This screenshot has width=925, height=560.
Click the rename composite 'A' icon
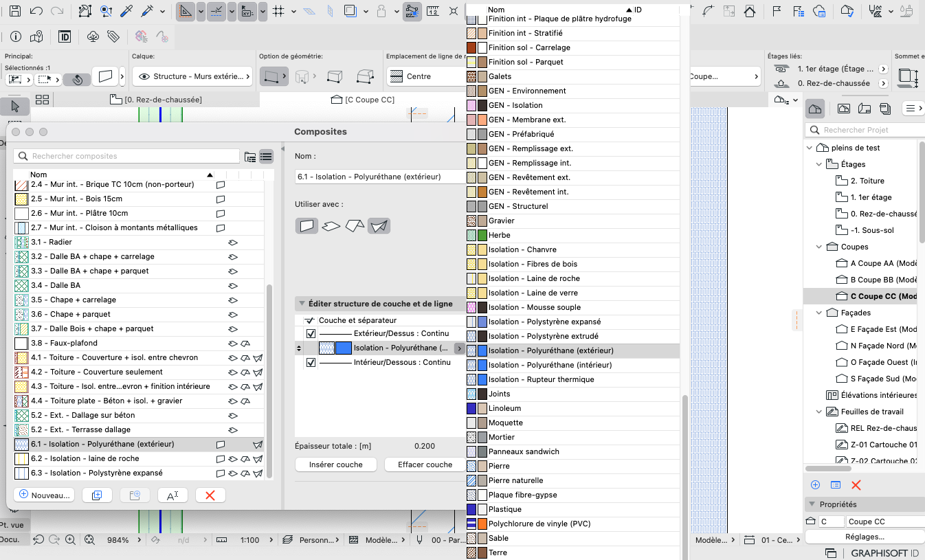pos(172,495)
